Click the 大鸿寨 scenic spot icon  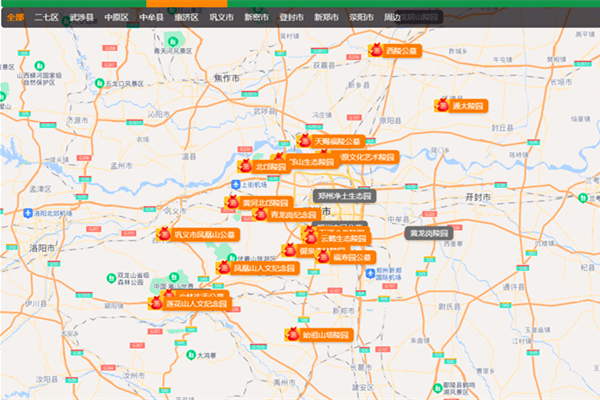(x=191, y=355)
